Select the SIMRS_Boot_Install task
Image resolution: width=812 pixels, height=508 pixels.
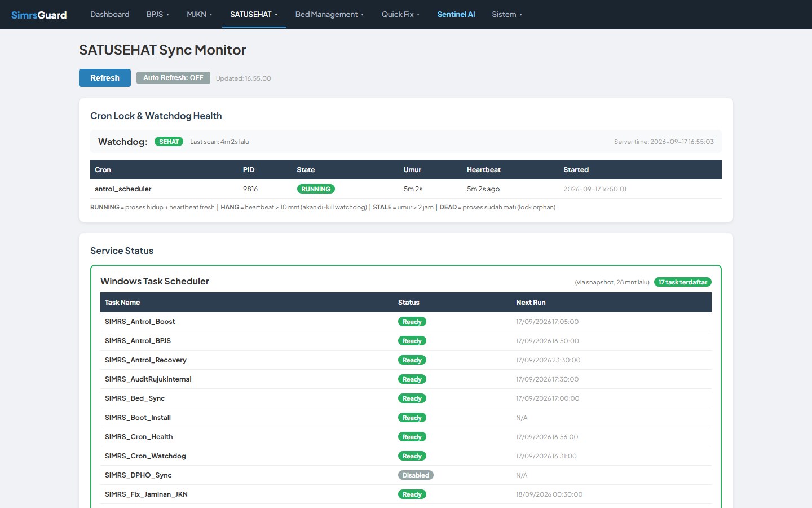(138, 418)
